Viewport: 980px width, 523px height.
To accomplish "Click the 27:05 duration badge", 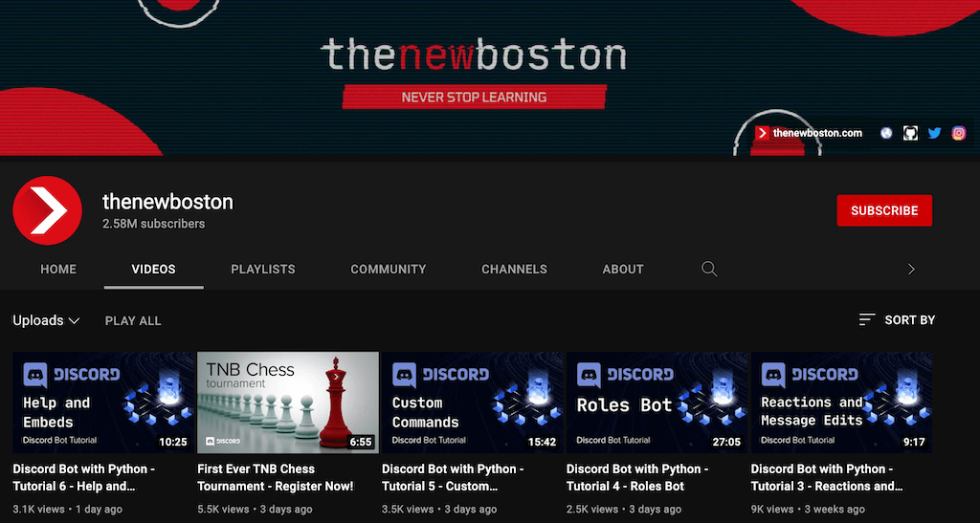I will (x=726, y=442).
